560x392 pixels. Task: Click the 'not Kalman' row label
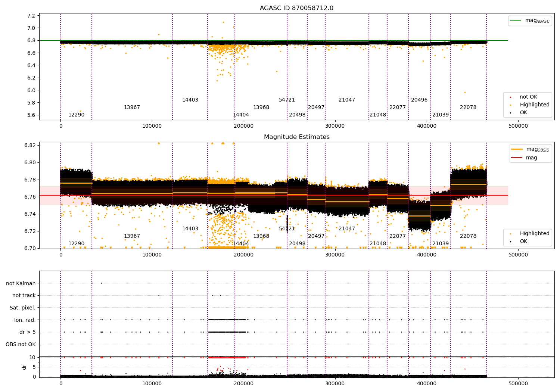pyautogui.click(x=21, y=283)
